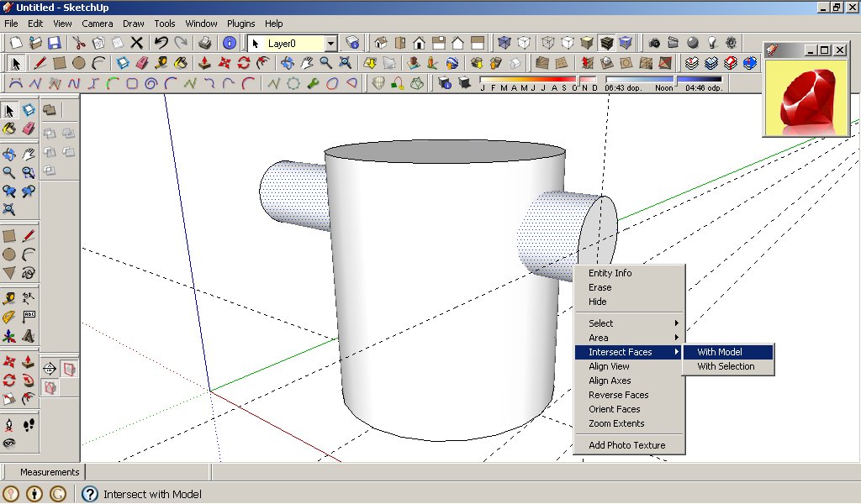This screenshot has width=861, height=504.
Task: Choose Reverse Faces from context menu
Action: click(618, 395)
